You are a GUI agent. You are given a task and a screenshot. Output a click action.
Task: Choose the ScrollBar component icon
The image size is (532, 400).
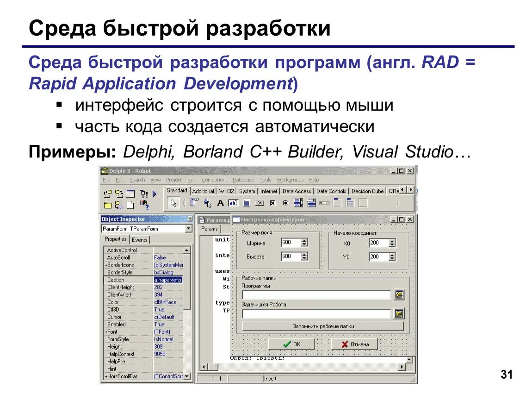(324, 203)
